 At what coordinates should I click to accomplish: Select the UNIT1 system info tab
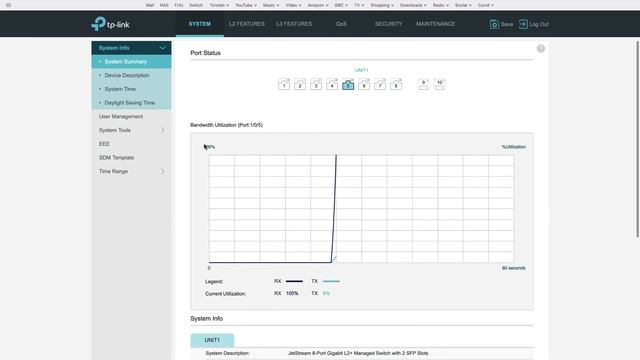[212, 340]
